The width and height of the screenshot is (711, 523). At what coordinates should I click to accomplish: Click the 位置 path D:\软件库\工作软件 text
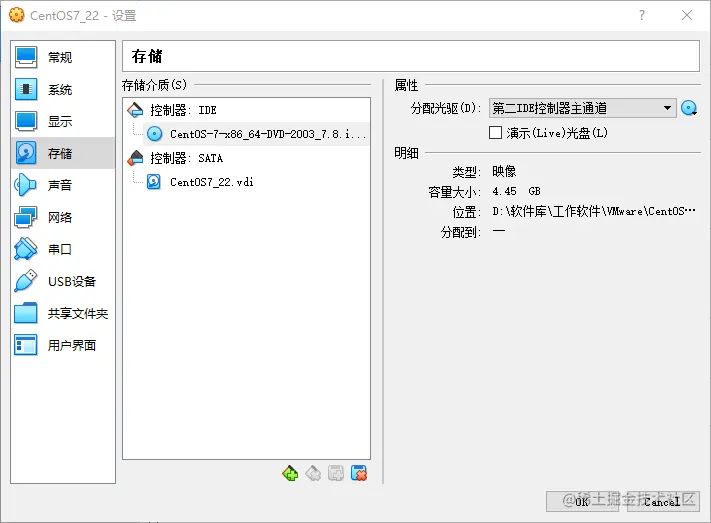coord(594,211)
